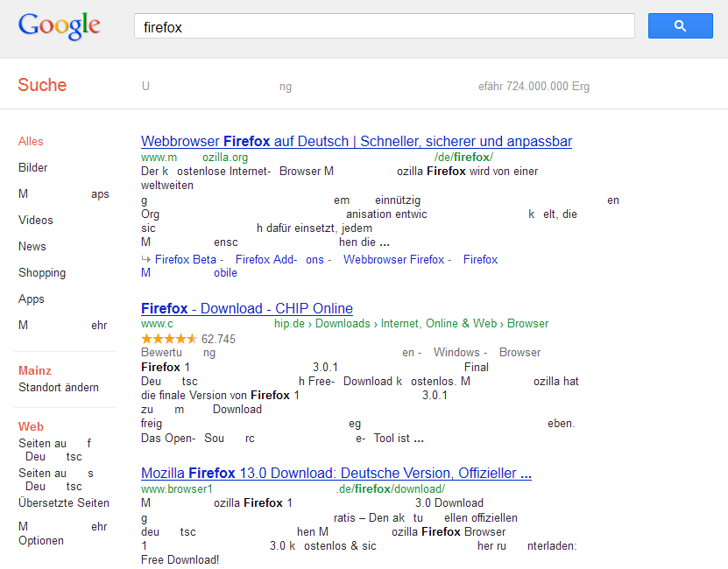This screenshot has height=569, width=728.
Task: Click the blue search magnifier button
Action: point(680,26)
